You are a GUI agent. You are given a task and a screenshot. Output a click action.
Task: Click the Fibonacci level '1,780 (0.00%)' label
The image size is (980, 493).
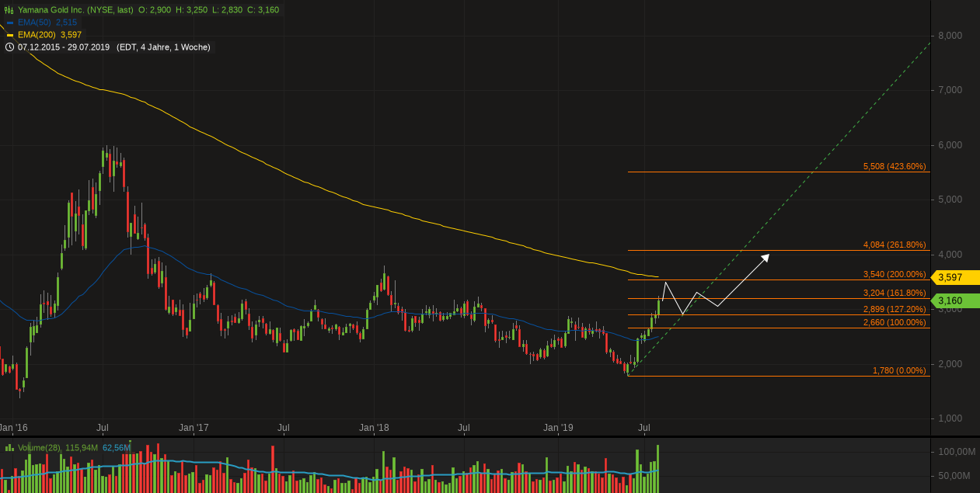coord(898,371)
